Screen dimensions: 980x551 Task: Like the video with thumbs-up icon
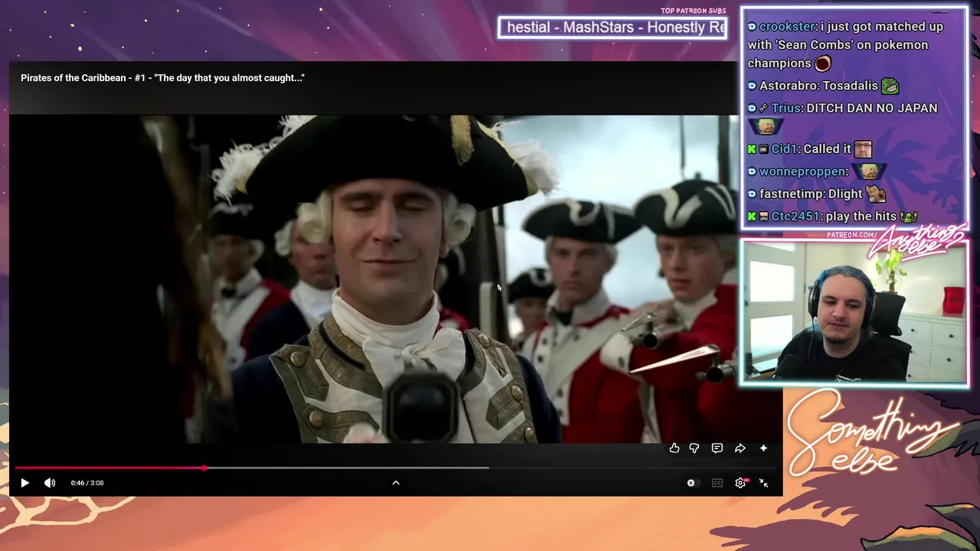point(675,448)
